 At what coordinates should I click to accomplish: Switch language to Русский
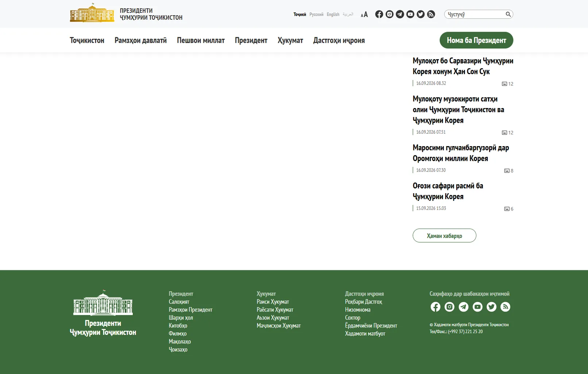coord(316,15)
